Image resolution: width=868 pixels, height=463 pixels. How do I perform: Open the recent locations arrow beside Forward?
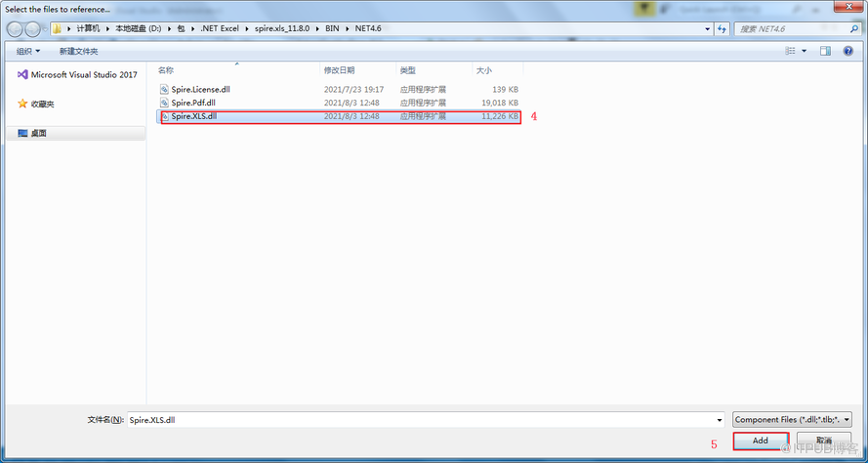45,29
